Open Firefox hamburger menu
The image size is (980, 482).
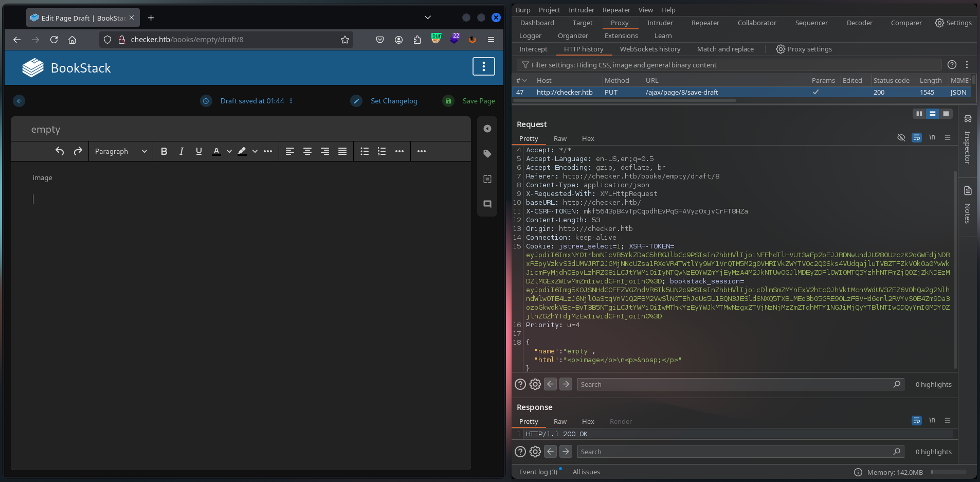coord(491,40)
